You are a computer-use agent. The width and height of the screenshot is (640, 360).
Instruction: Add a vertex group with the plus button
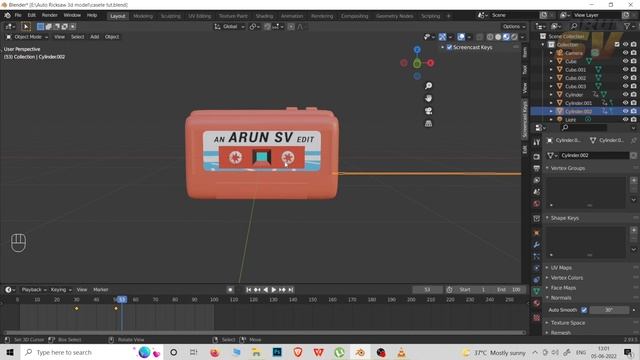click(633, 180)
